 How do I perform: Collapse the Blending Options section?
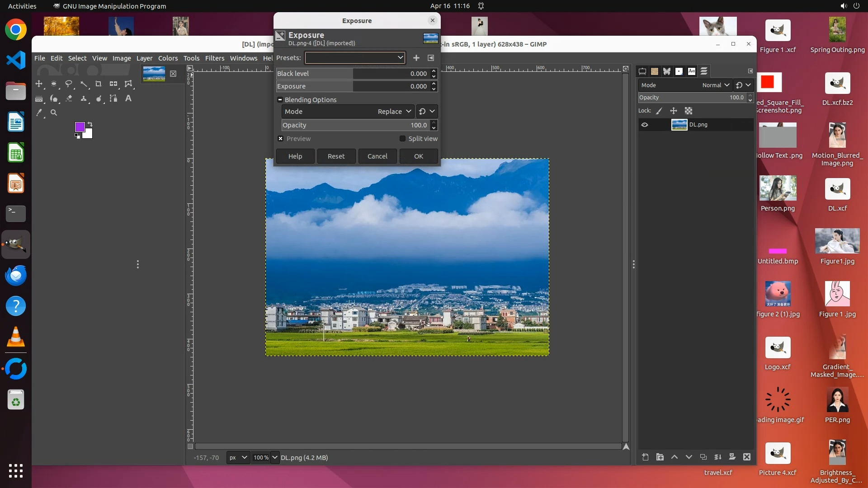[x=280, y=100]
